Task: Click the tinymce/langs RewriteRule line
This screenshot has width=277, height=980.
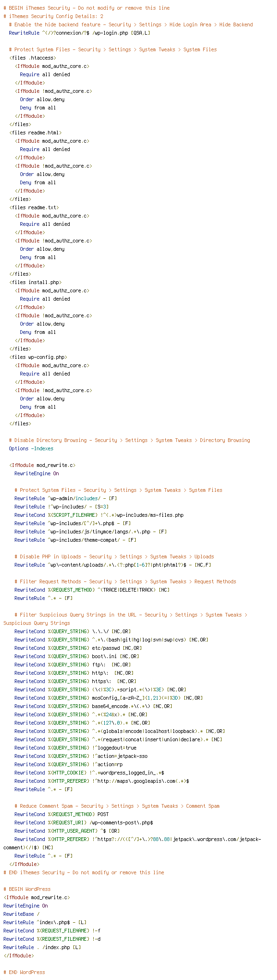Action: coord(90,532)
